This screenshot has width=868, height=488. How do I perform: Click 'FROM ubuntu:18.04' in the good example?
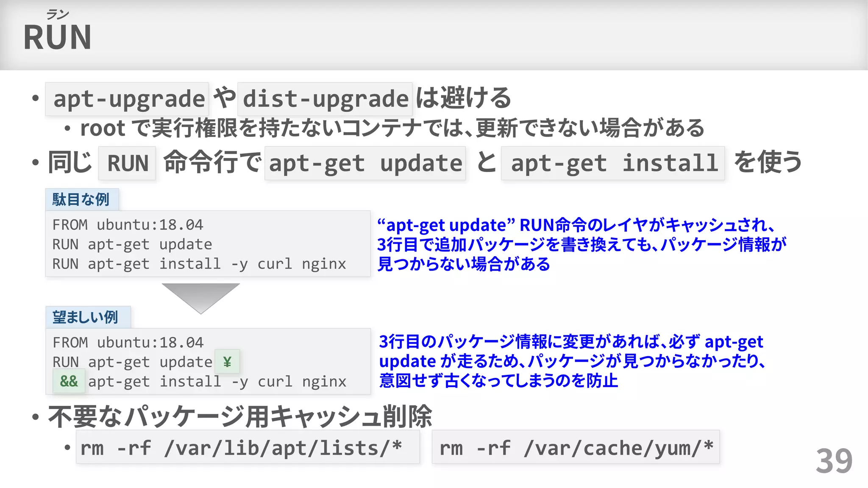[x=128, y=342]
